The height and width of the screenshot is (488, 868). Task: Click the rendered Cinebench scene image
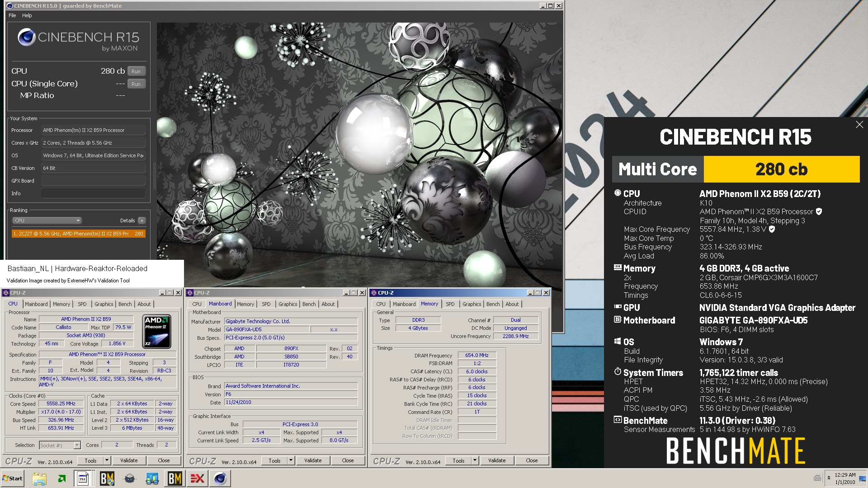coord(359,155)
